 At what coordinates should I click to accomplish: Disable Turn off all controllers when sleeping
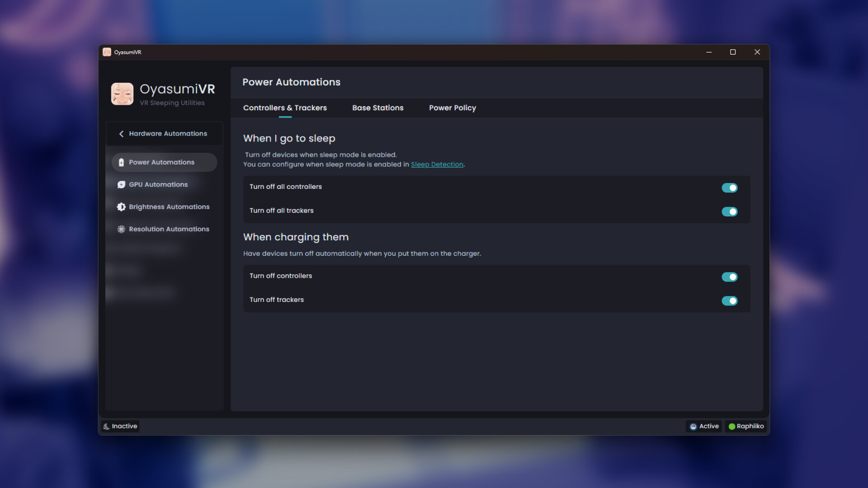(x=730, y=188)
